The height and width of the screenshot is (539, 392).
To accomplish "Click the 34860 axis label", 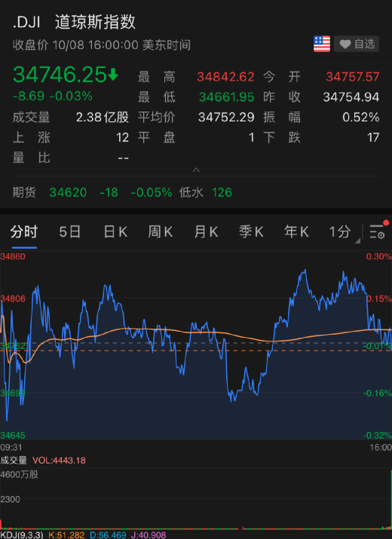I will [x=13, y=256].
